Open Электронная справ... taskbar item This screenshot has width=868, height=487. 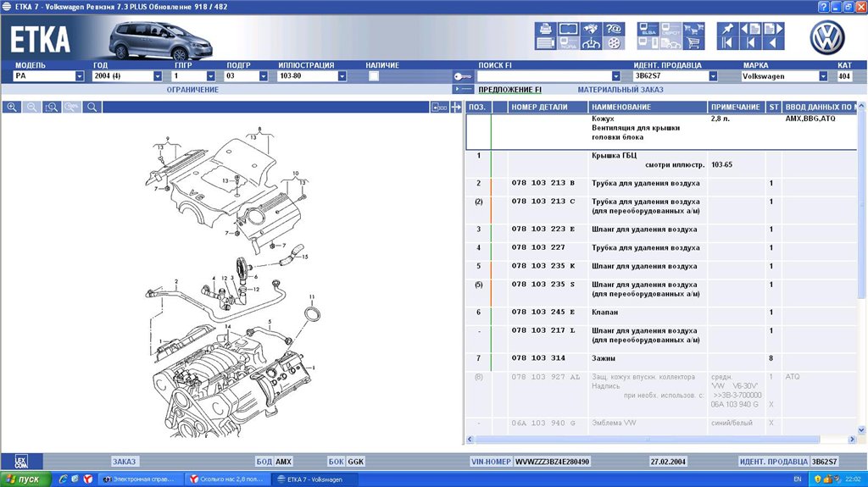tap(140, 479)
